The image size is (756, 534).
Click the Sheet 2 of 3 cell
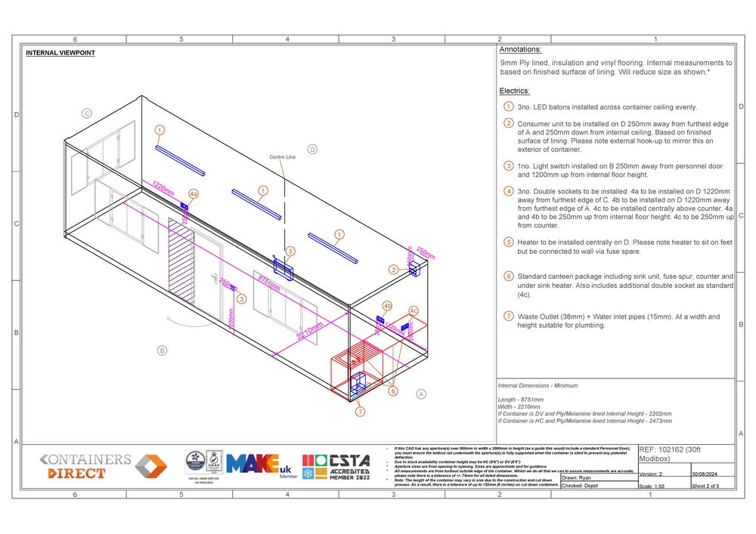[706, 486]
